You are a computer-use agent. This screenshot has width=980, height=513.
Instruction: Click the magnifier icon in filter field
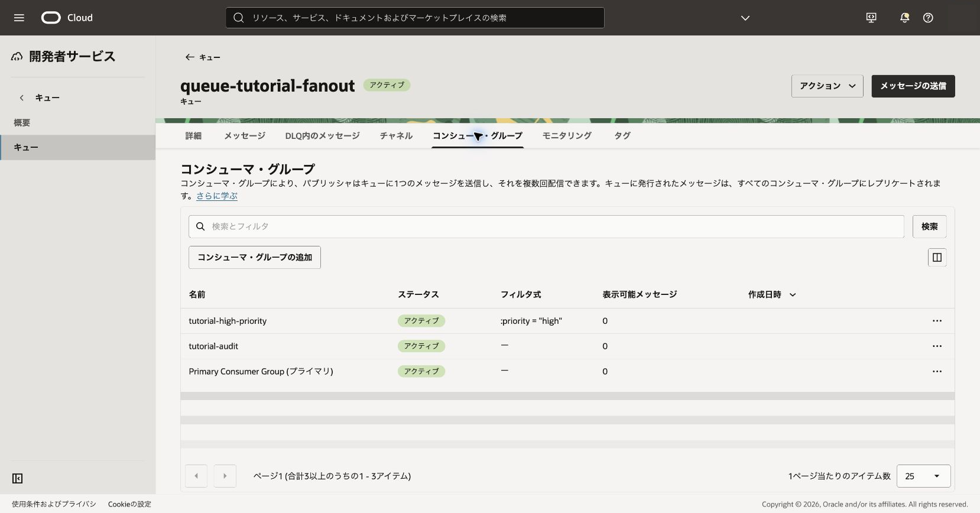(200, 226)
